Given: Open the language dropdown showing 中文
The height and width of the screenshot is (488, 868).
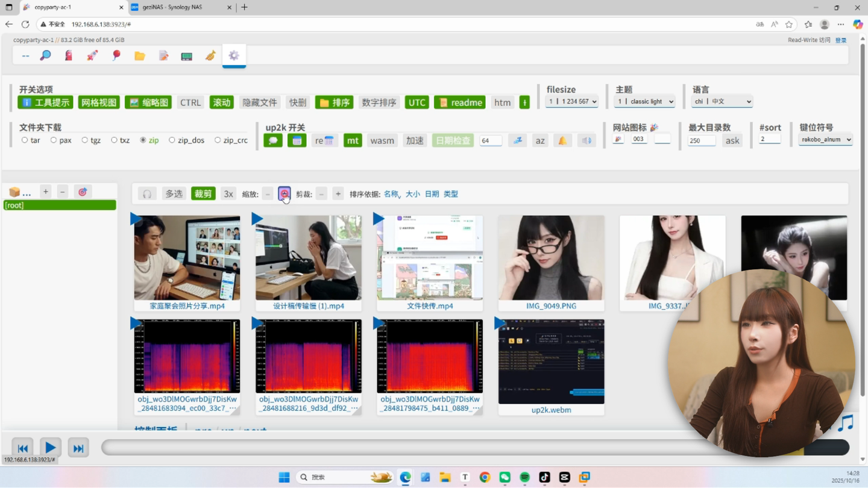Looking at the screenshot, I should point(722,101).
